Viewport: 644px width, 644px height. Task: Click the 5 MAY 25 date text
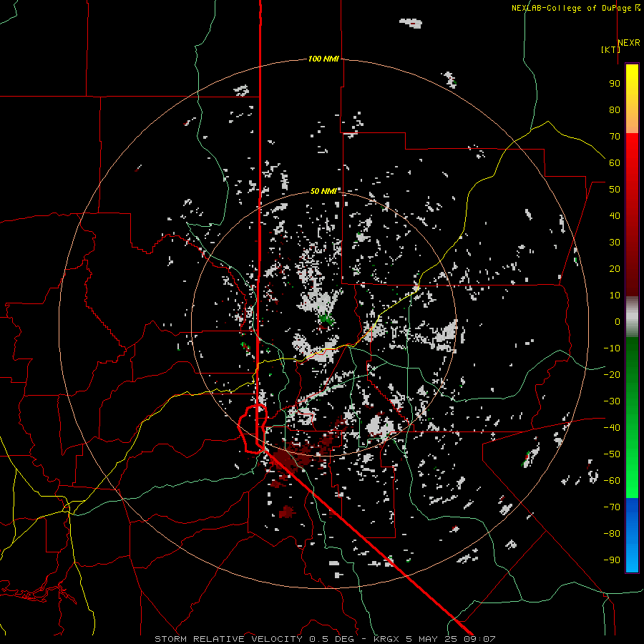[x=432, y=639]
